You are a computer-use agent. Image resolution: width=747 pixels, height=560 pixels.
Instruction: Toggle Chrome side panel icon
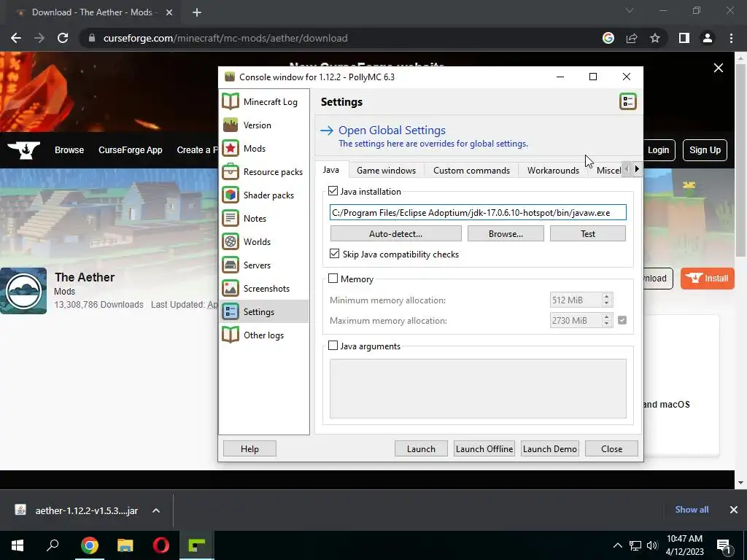684,38
